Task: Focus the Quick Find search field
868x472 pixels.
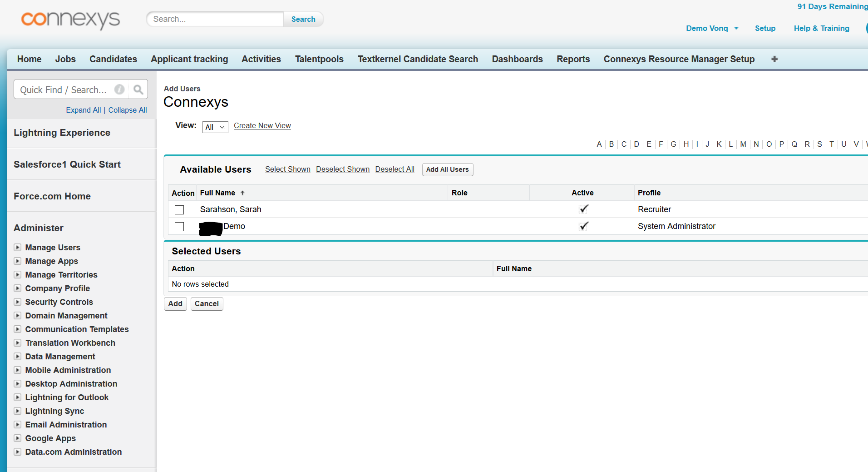Action: 64,89
